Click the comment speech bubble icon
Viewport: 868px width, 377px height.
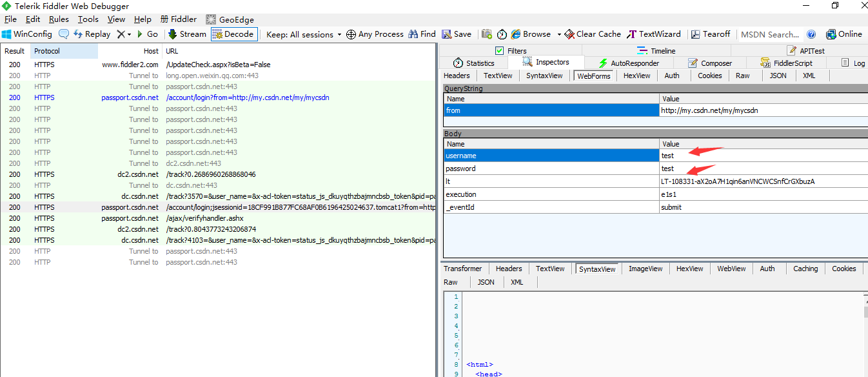click(64, 34)
